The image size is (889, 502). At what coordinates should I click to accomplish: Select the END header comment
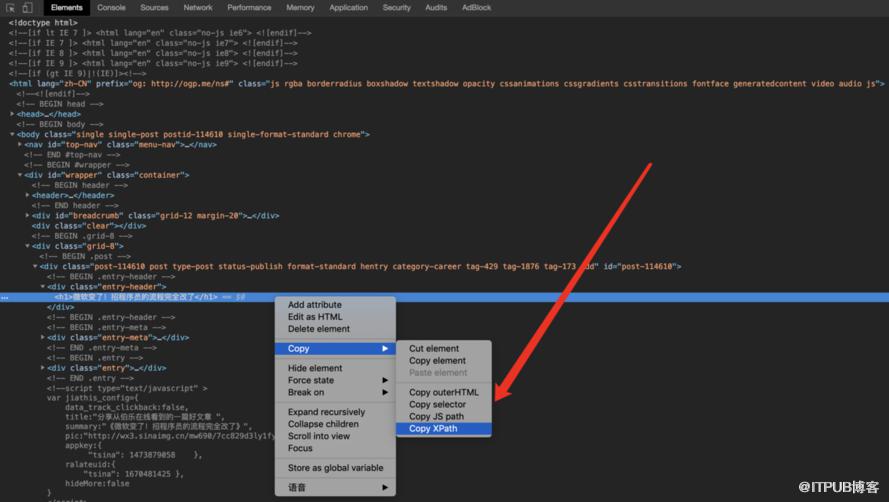(x=75, y=205)
